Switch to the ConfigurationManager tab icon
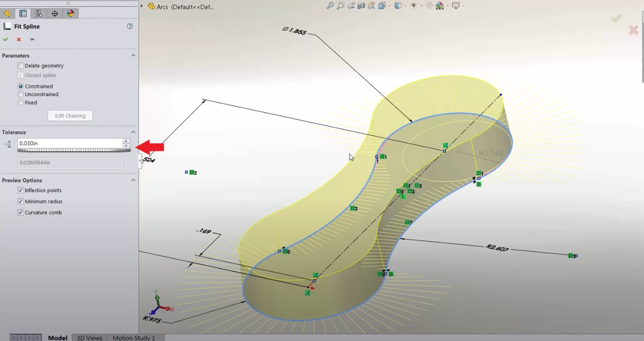The image size is (644, 341). (39, 13)
